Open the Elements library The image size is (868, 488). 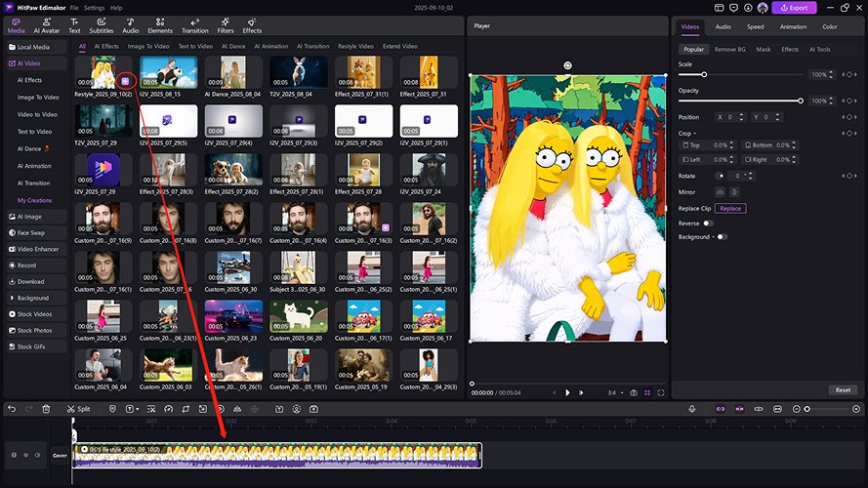click(160, 25)
